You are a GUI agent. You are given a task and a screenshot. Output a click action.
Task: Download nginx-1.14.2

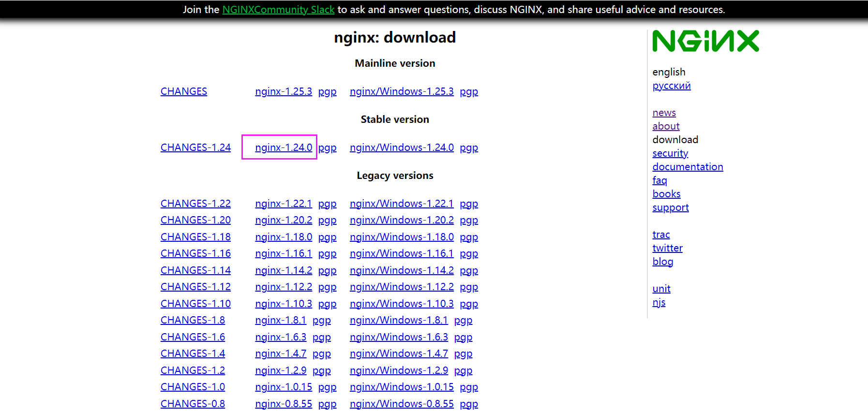(284, 270)
